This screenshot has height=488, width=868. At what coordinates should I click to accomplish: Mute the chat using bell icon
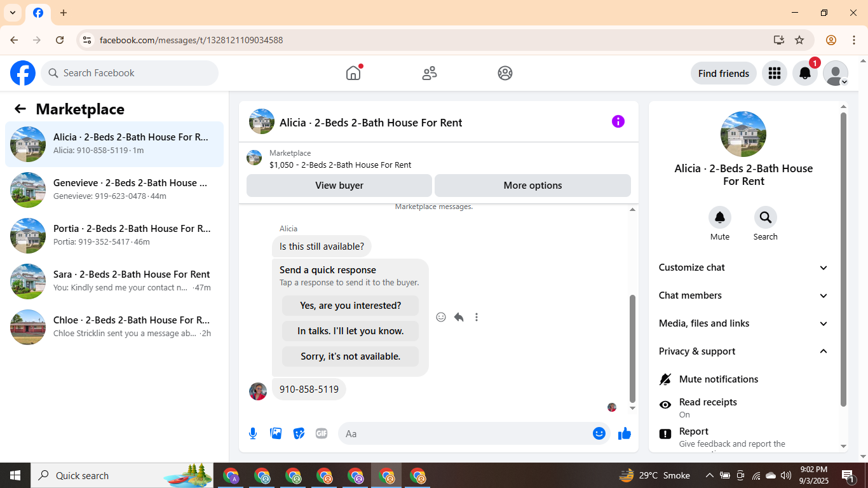tap(720, 217)
